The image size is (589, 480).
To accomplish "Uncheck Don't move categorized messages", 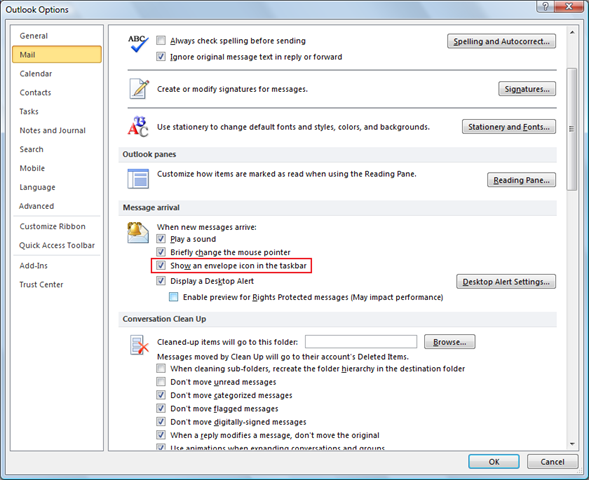I will 161,395.
